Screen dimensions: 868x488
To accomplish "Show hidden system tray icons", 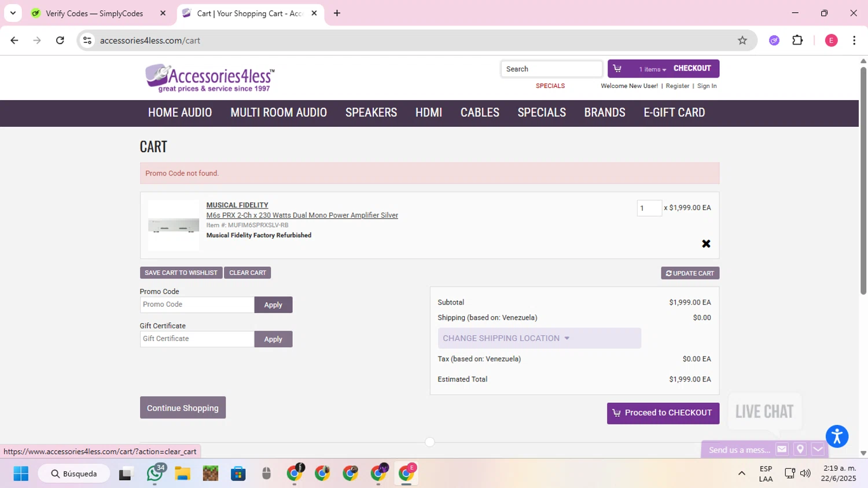I will click(741, 474).
